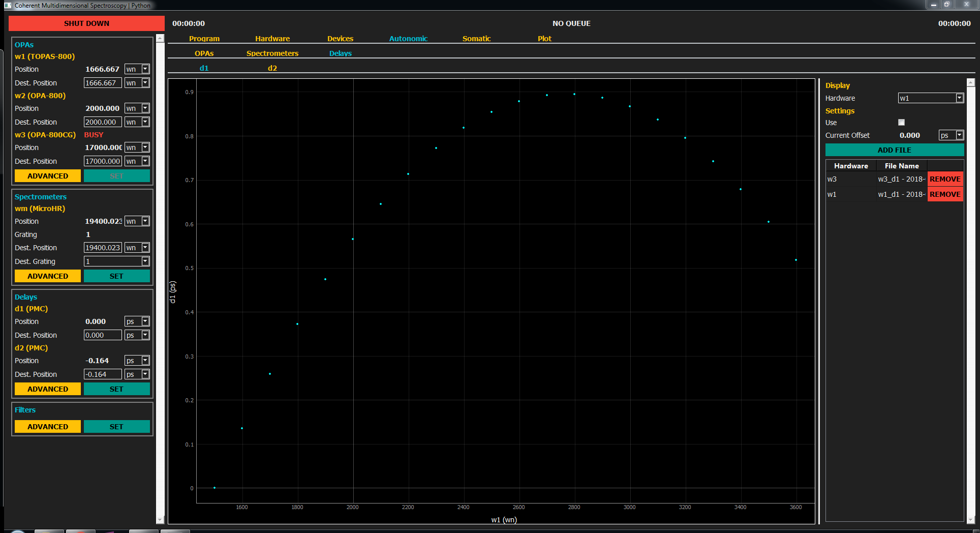Click the w2 Dest. Position input field
980x533 pixels.
102,122
